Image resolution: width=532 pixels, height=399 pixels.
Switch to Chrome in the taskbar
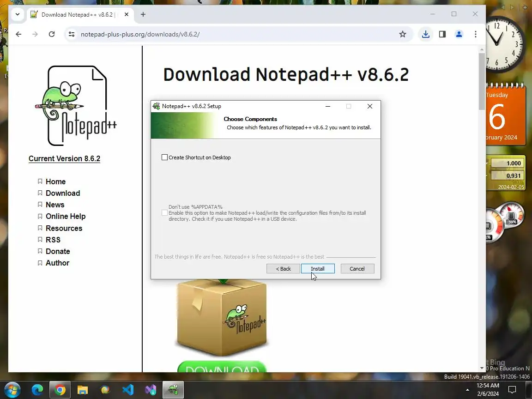tap(60, 390)
